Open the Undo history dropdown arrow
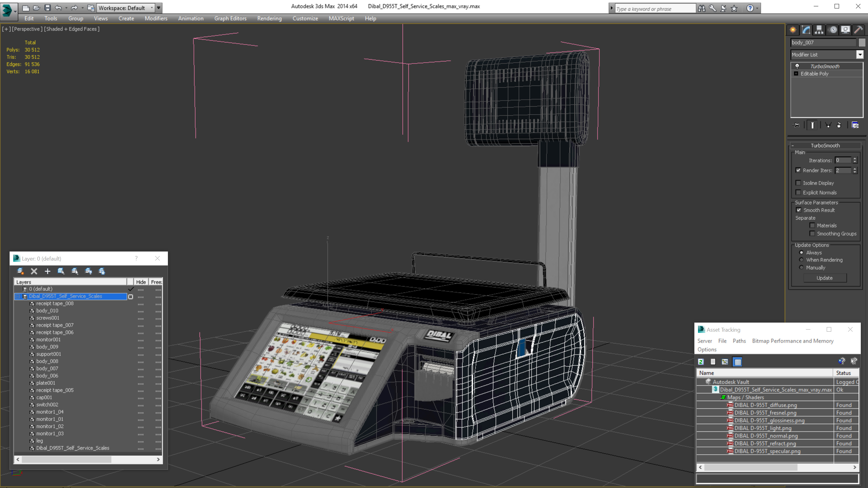 [66, 8]
